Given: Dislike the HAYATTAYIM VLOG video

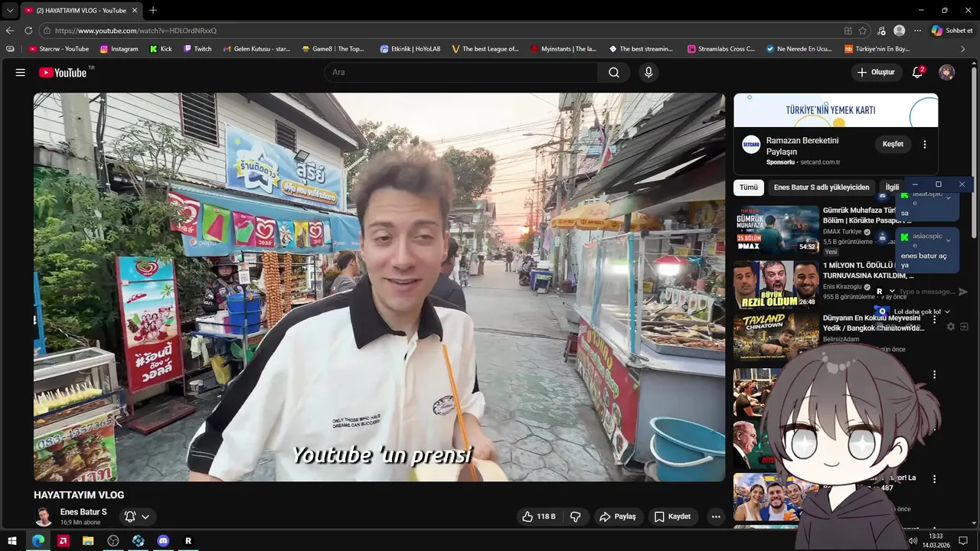Looking at the screenshot, I should pyautogui.click(x=575, y=517).
